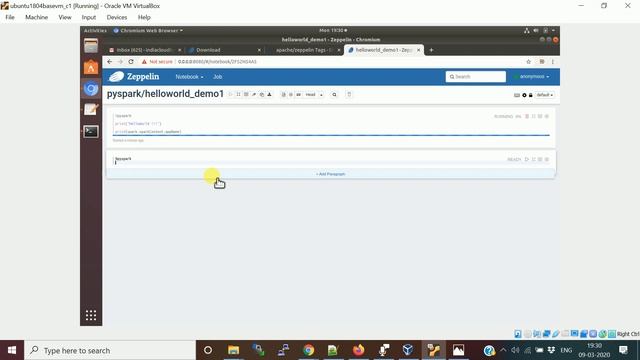Export this note with download icon

[x=269, y=94]
